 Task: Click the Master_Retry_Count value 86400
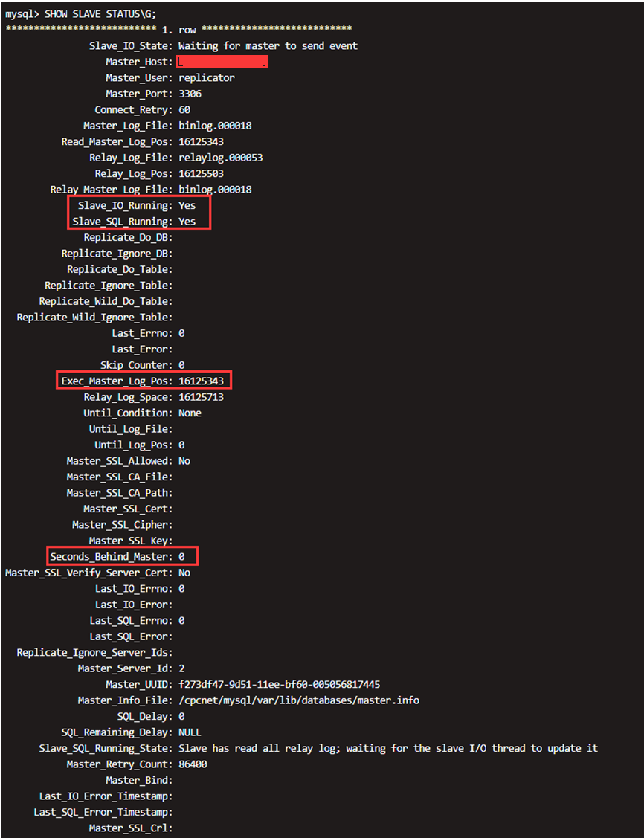click(193, 764)
